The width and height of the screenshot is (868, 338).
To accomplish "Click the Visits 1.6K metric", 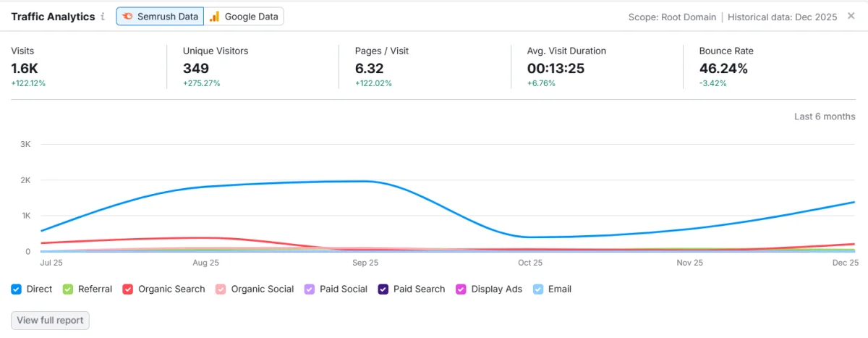I will pos(25,69).
